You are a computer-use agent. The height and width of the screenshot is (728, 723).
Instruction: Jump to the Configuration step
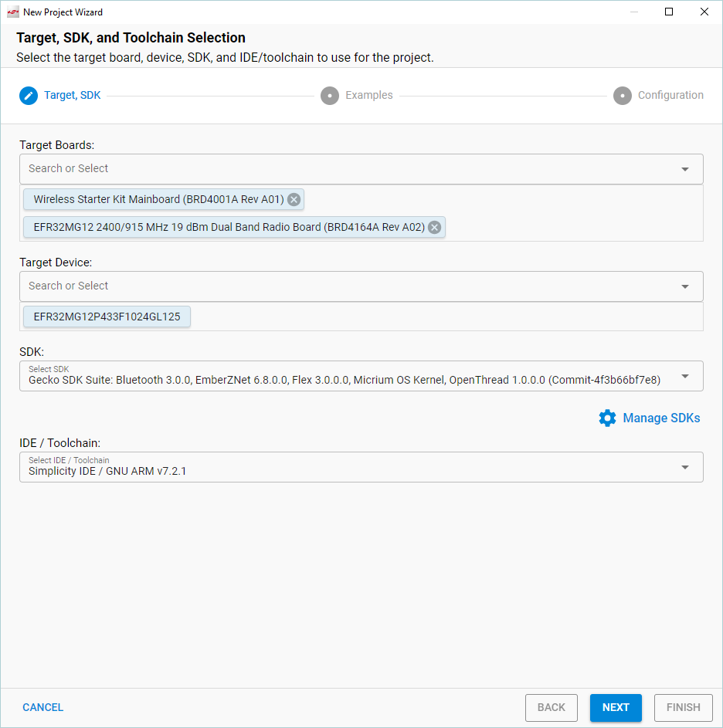point(670,95)
